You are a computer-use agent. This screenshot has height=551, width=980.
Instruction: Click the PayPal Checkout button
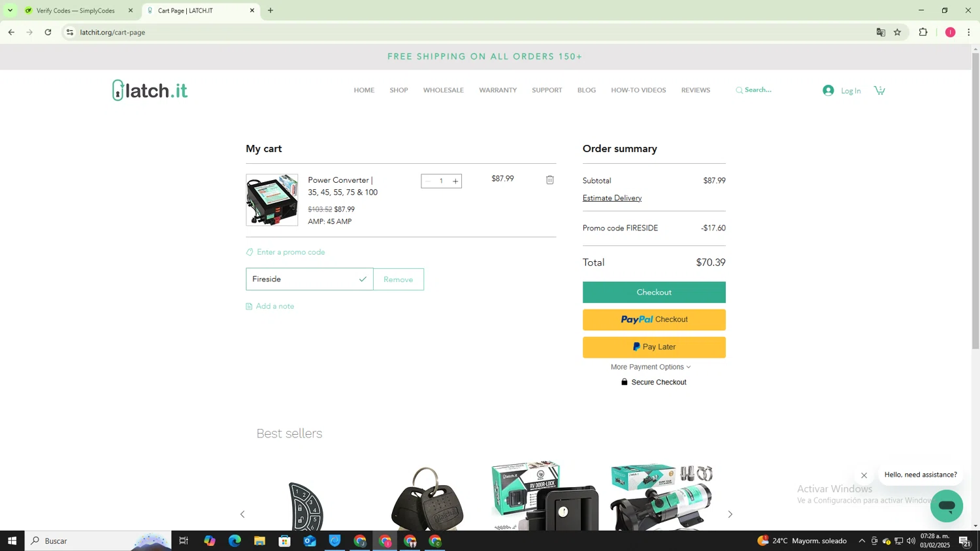[x=654, y=320]
